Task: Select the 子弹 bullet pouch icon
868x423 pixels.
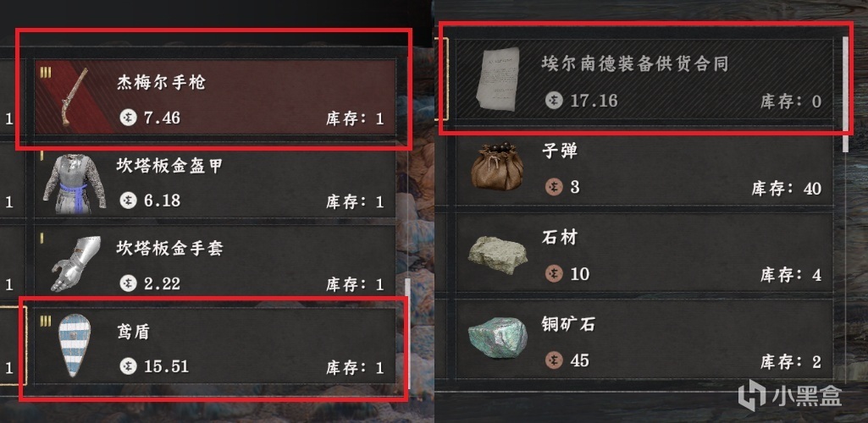Action: tap(497, 167)
